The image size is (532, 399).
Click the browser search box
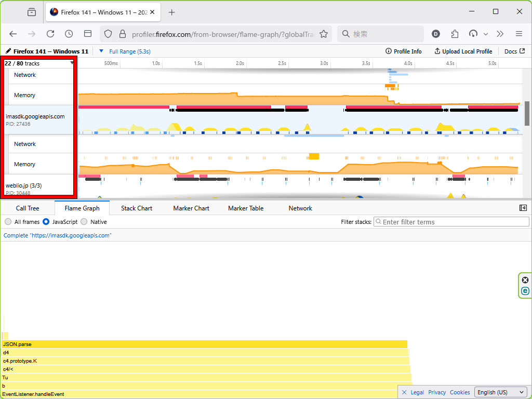tap(381, 34)
